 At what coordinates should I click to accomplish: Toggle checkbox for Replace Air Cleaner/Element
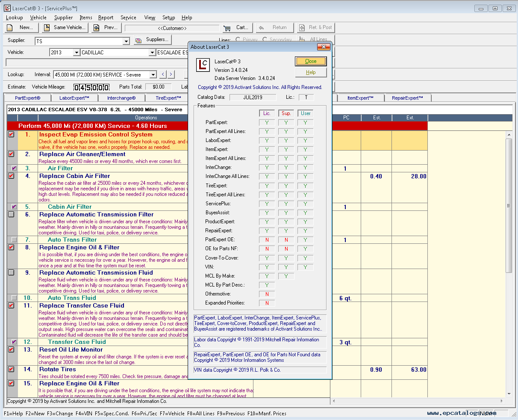(x=11, y=154)
